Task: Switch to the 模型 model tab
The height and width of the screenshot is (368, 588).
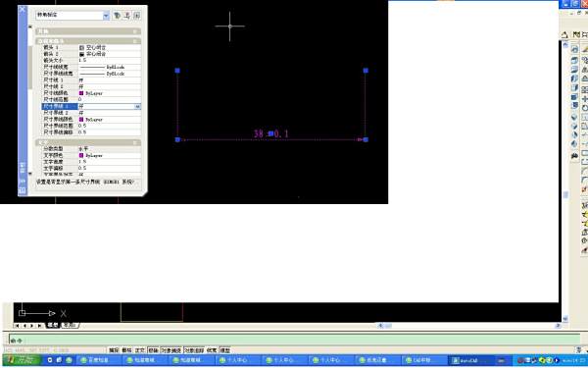Action: click(x=53, y=325)
